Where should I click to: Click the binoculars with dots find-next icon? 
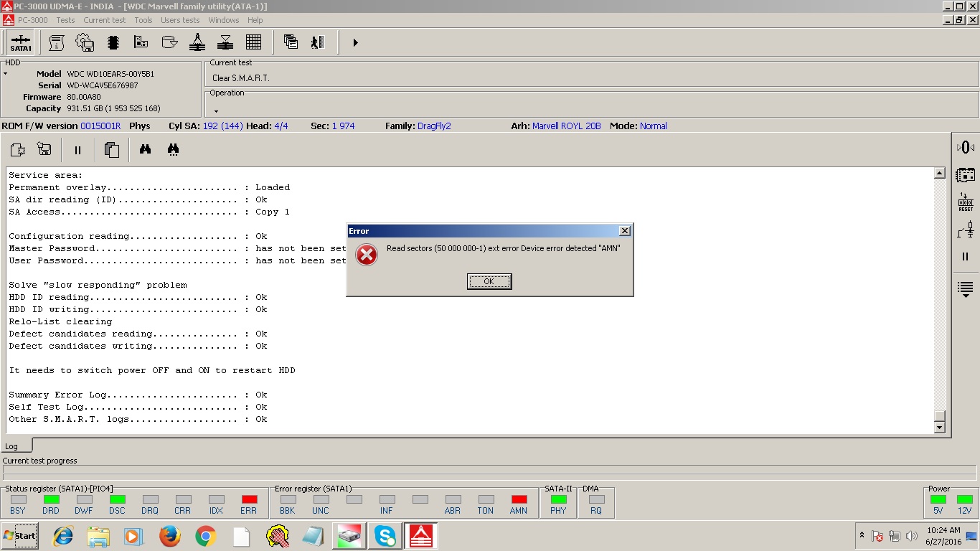pyautogui.click(x=173, y=150)
